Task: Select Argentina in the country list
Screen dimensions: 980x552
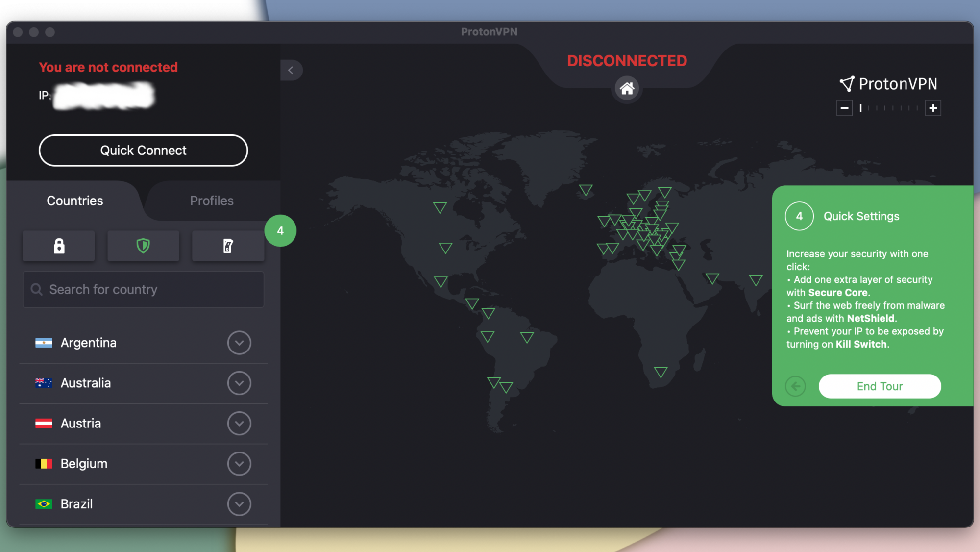Action: (x=143, y=343)
